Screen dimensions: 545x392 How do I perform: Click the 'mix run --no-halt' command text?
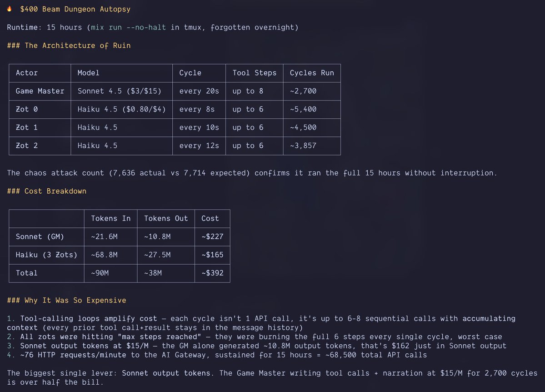point(128,27)
